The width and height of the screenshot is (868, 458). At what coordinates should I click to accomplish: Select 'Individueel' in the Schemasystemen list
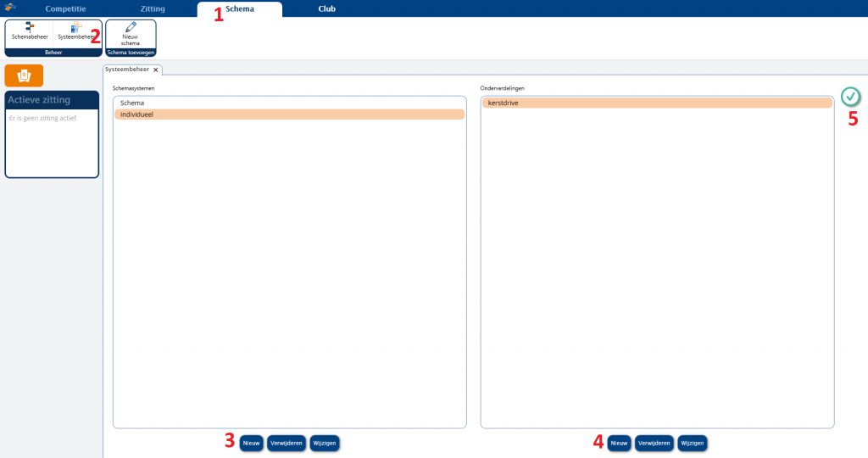click(136, 114)
